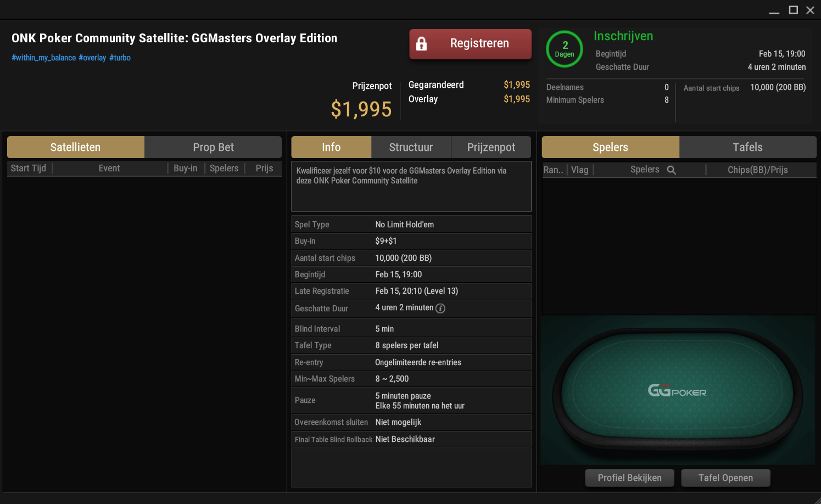Open the Prijzenpot tab
This screenshot has width=821, height=504.
[x=491, y=147]
